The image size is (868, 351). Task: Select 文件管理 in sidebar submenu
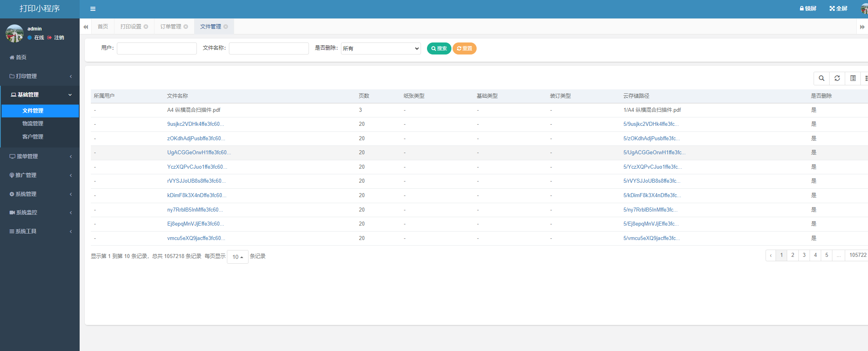[x=40, y=111]
